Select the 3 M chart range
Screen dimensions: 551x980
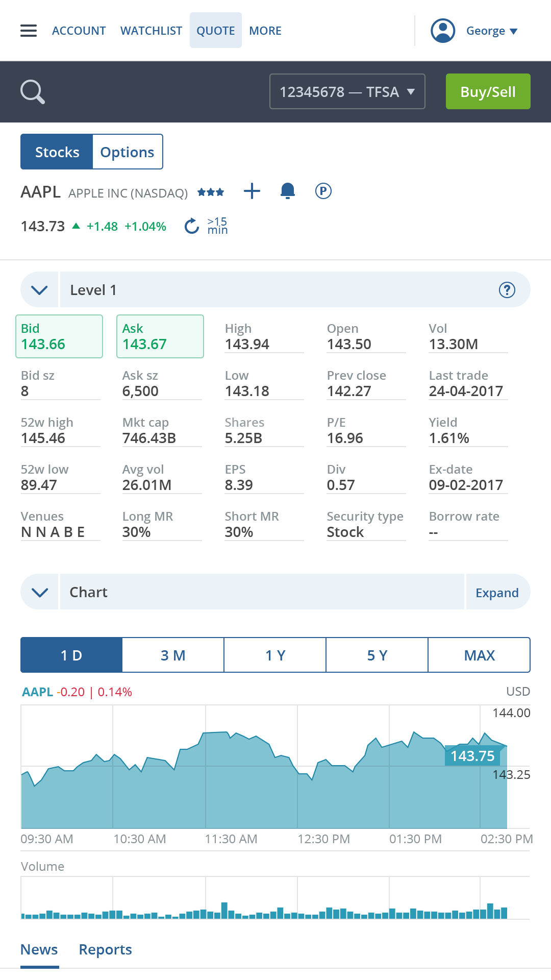173,655
